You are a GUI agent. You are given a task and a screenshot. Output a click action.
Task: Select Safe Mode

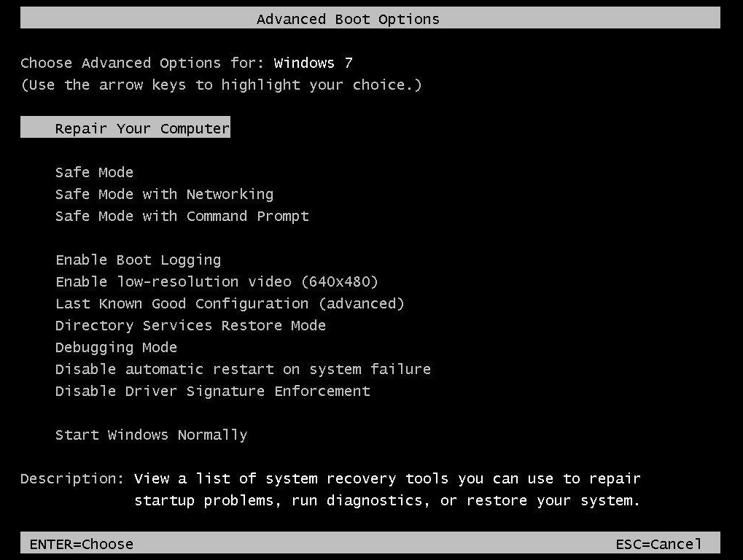94,172
